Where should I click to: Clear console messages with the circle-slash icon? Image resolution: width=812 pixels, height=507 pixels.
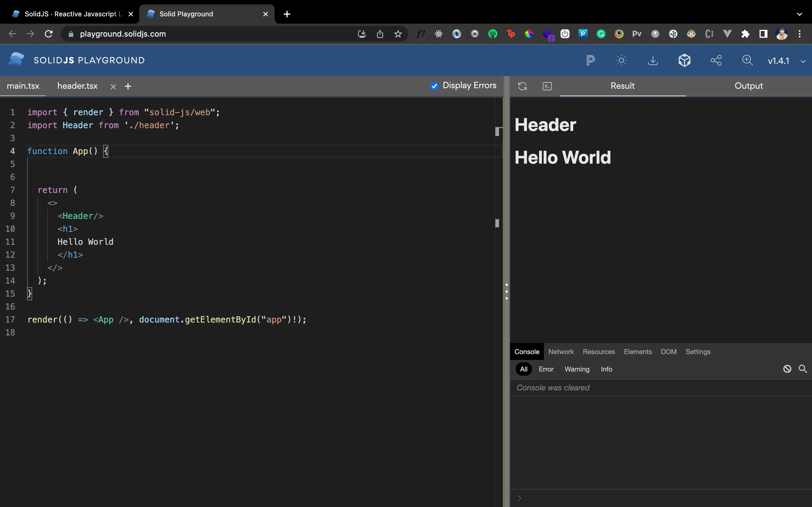pyautogui.click(x=787, y=369)
